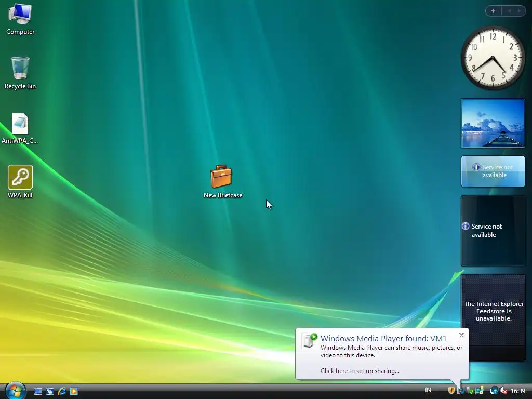The width and height of the screenshot is (532, 399).
Task: Open the Windows Start orb
Action: coord(15,391)
